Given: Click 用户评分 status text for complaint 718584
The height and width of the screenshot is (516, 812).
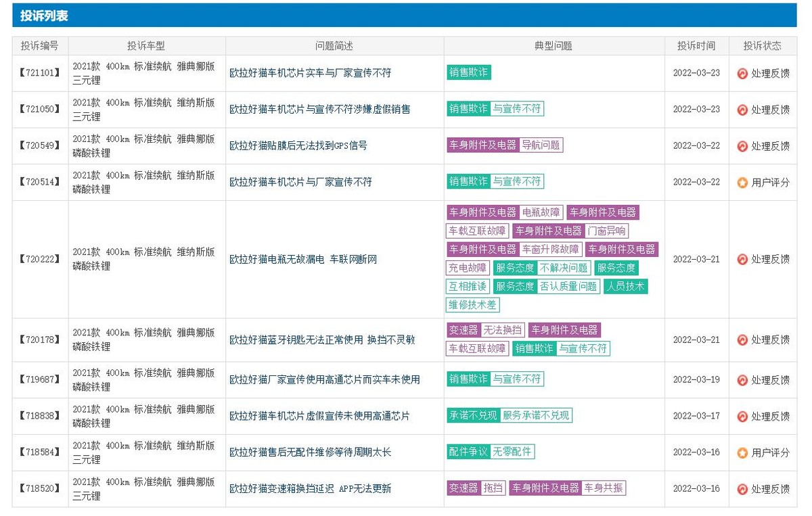Looking at the screenshot, I should coord(770,452).
